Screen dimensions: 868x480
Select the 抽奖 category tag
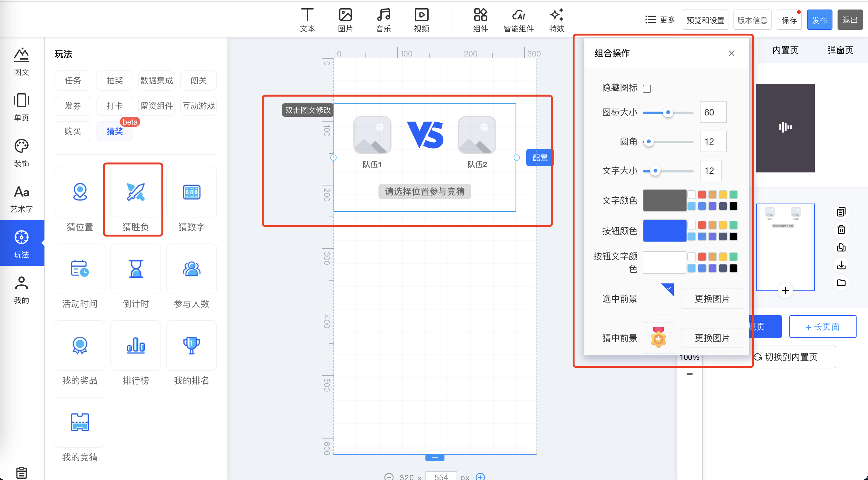pos(115,81)
